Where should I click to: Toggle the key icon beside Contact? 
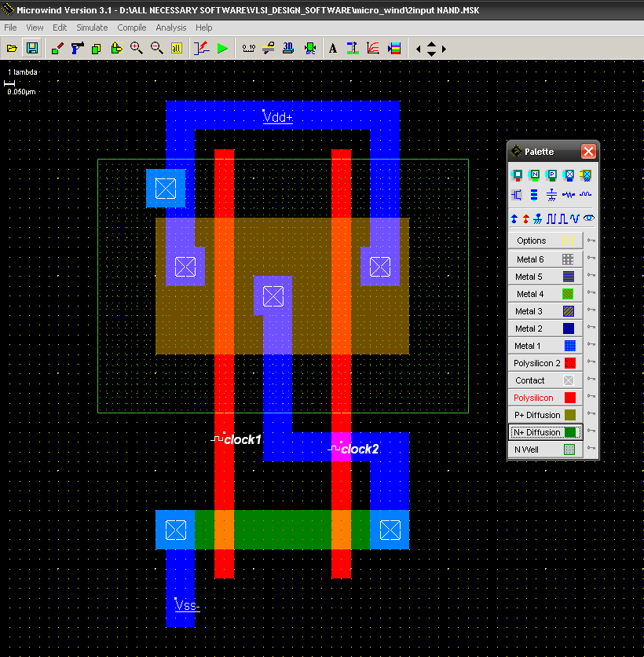click(x=591, y=379)
